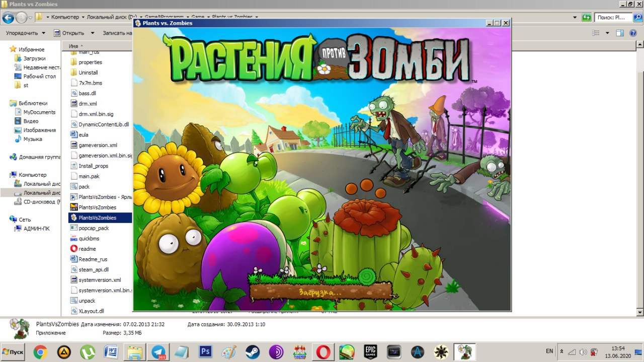Screen dimensions: 644x362
Task: Select the readme file with Opera icon
Action: click(x=83, y=249)
